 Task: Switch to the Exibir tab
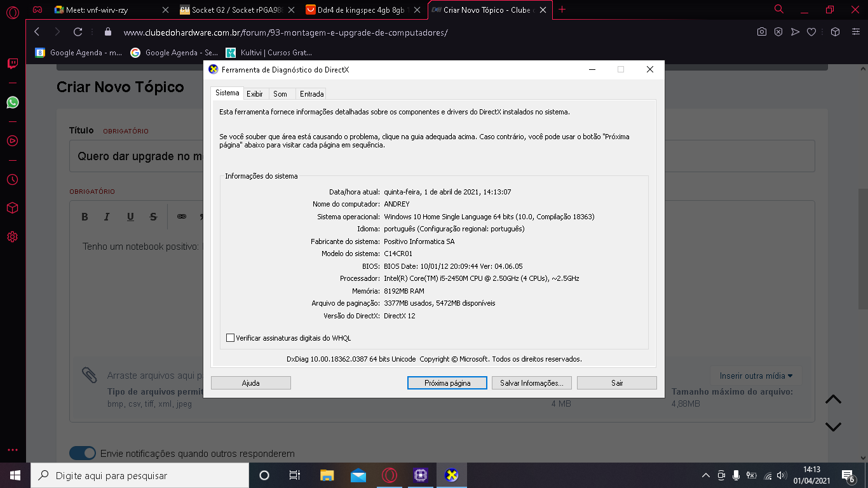click(255, 93)
